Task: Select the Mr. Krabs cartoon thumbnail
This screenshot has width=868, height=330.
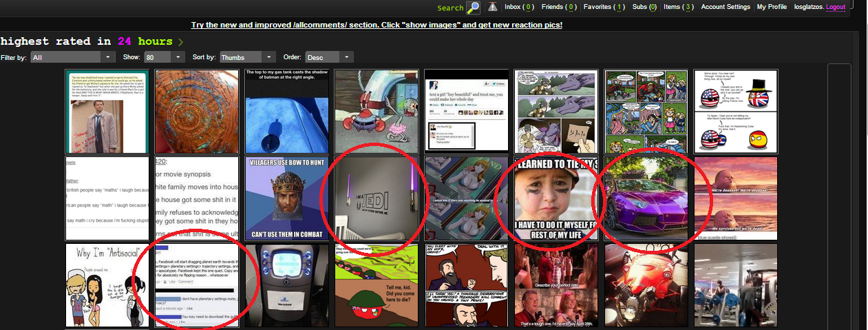Action: click(x=377, y=111)
